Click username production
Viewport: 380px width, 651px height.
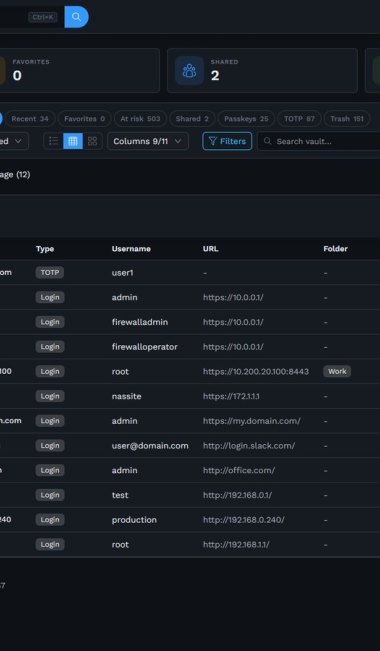(x=134, y=520)
